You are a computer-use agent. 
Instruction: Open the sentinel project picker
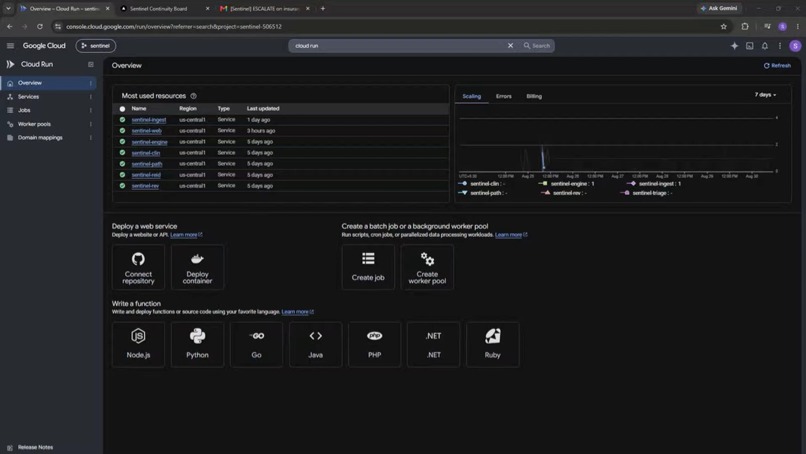pos(96,46)
